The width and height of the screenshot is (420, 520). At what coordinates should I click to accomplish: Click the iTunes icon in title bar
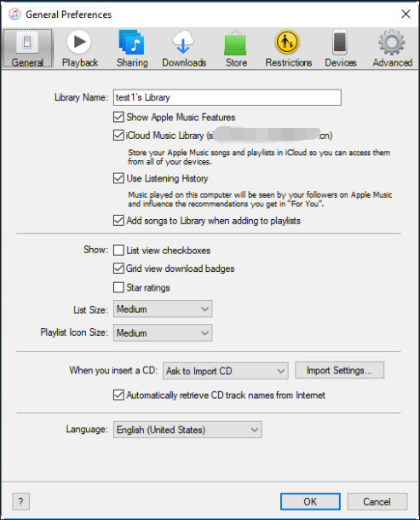(14, 14)
